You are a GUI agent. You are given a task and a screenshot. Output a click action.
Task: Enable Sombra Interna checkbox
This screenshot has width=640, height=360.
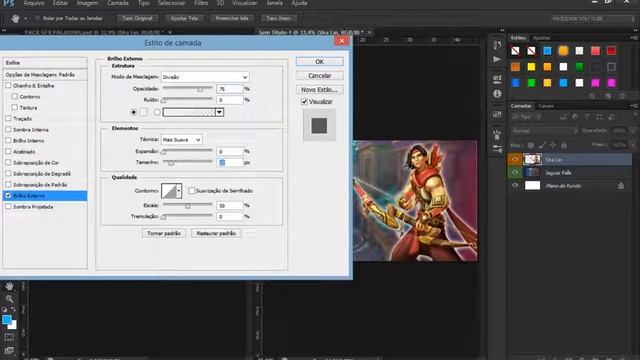[8, 129]
